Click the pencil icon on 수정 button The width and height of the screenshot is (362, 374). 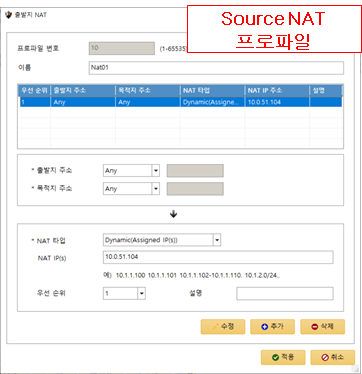(x=215, y=327)
